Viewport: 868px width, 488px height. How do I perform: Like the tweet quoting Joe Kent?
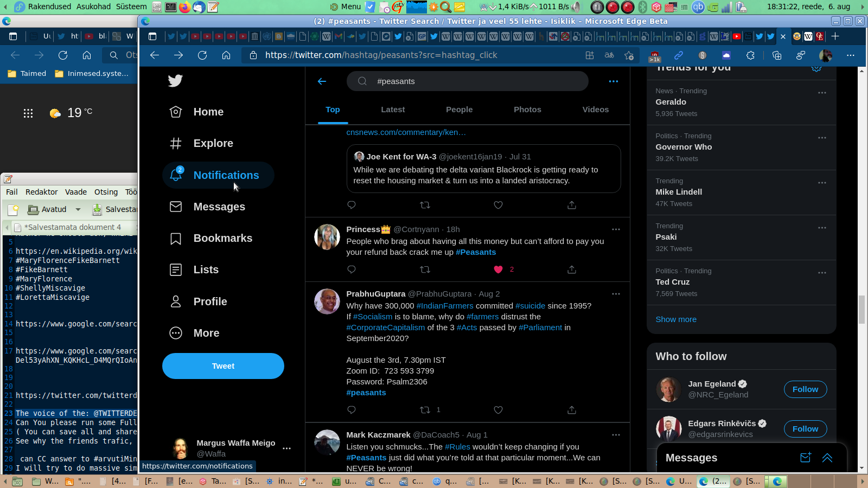499,205
